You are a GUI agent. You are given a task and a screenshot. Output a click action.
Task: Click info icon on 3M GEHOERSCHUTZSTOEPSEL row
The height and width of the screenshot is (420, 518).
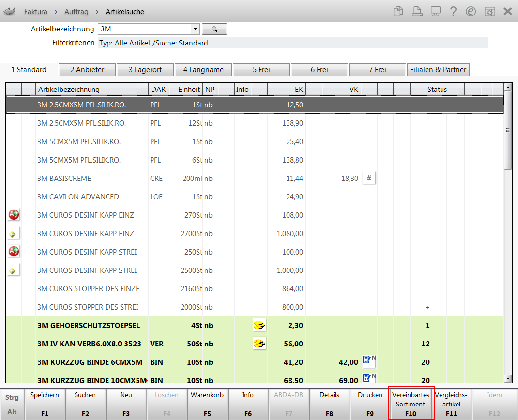[259, 325]
